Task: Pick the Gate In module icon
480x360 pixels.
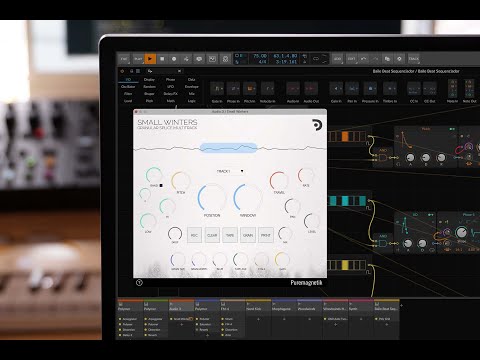Action: coord(217,89)
